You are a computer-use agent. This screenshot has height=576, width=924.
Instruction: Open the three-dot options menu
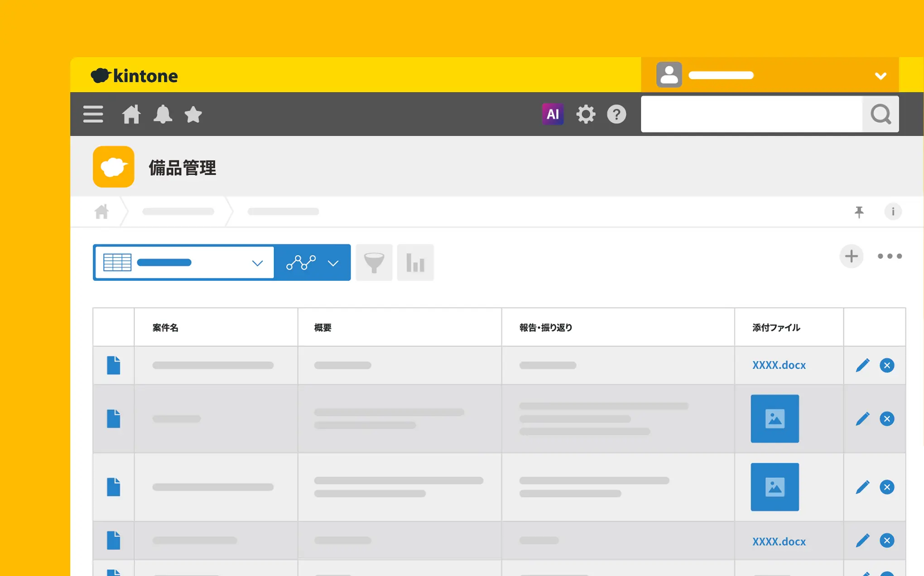889,256
